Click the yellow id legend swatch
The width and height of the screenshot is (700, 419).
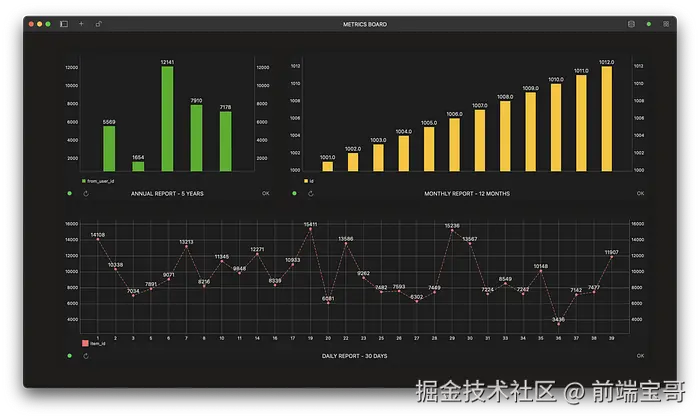306,181
